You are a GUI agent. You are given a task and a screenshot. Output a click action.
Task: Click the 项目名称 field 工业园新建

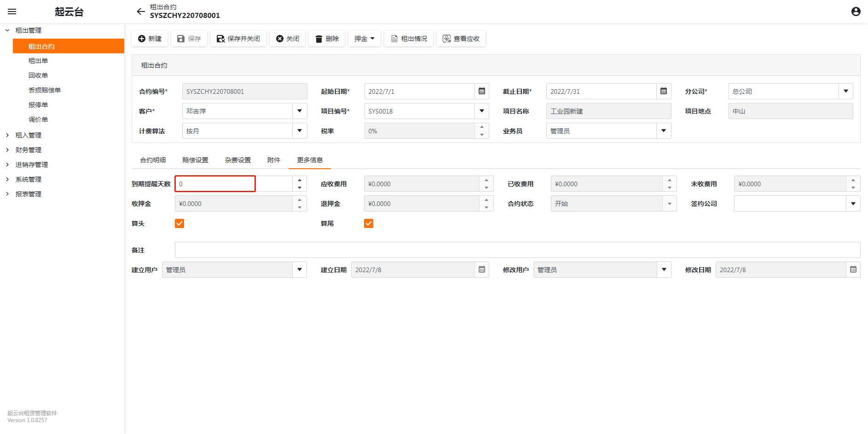point(608,111)
